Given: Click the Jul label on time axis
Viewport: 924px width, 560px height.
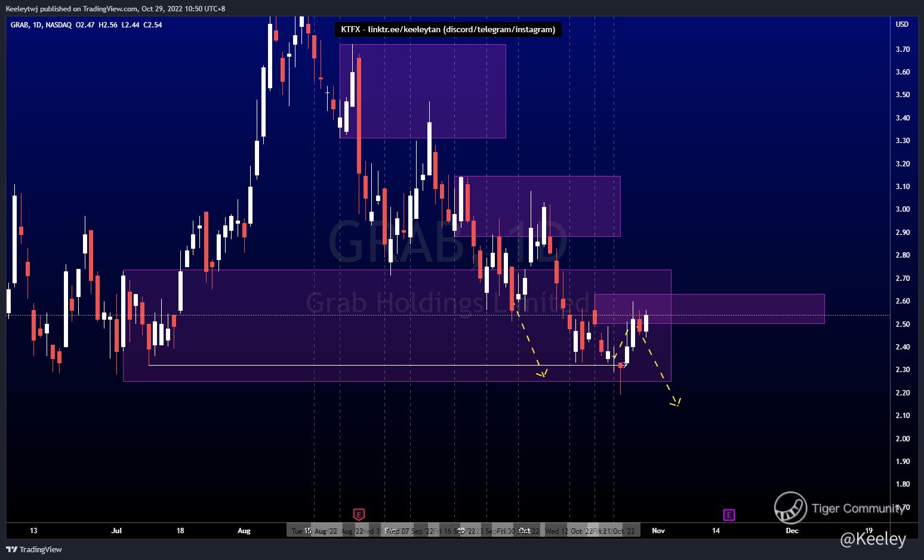Looking at the screenshot, I should pos(116,530).
